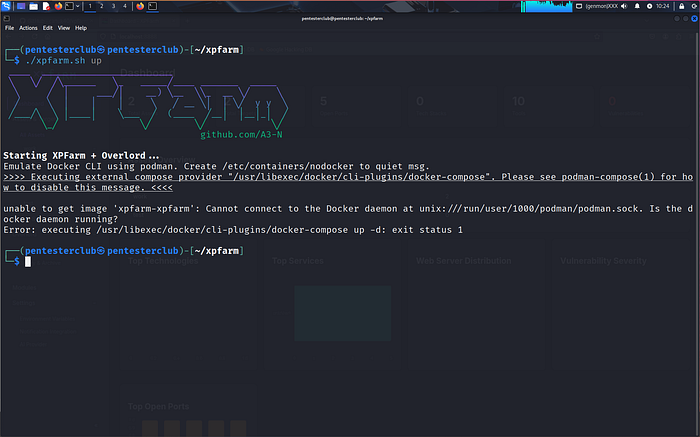
Task: Click the XPFarm ASCII art banner
Action: click(148, 103)
